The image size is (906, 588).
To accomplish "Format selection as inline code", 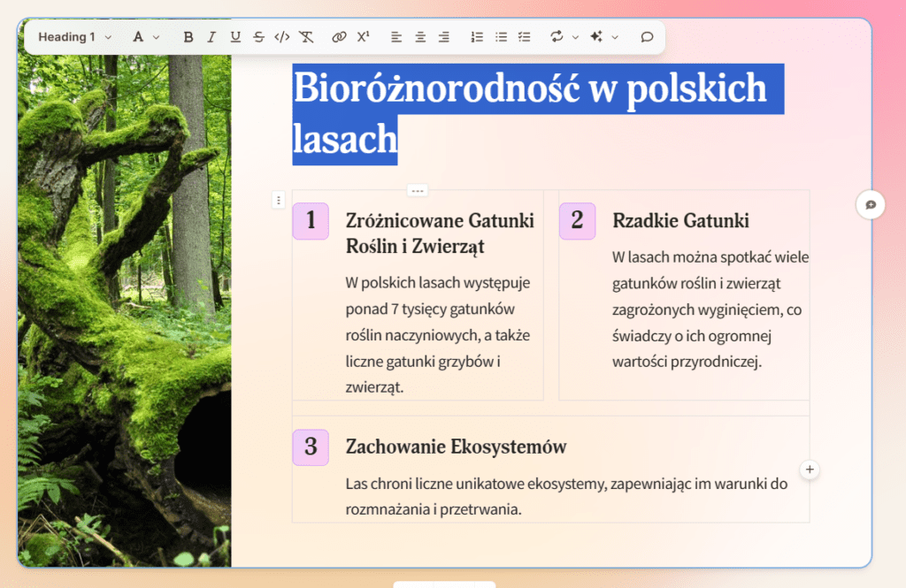I will [x=282, y=37].
